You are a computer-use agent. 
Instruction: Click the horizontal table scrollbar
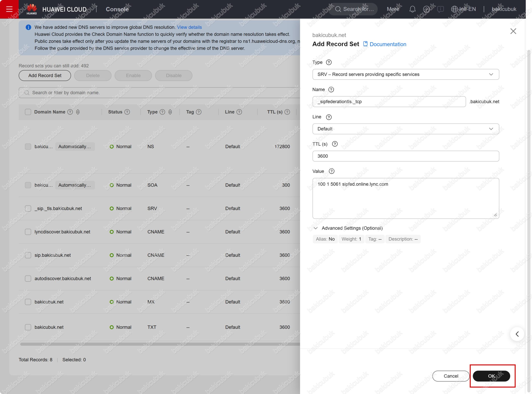(x=160, y=344)
